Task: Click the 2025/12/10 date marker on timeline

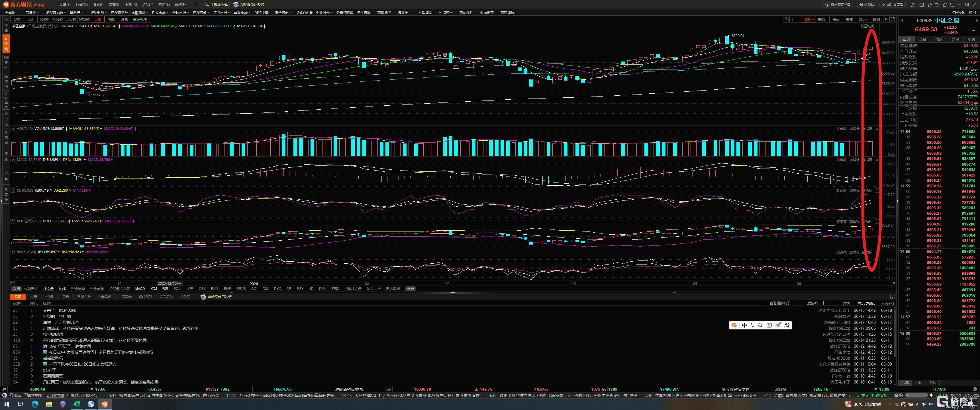Action: coord(169,283)
